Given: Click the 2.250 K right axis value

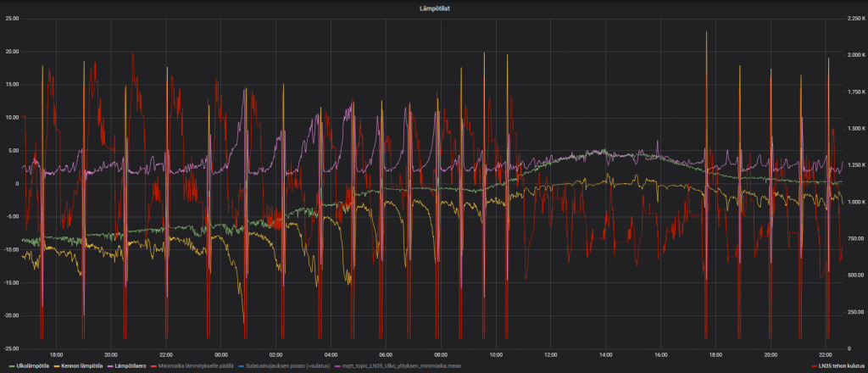Looking at the screenshot, I should tap(856, 19).
